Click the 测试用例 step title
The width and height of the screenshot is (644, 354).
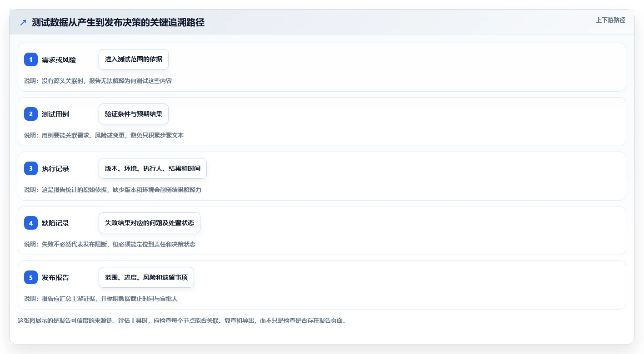tap(55, 114)
